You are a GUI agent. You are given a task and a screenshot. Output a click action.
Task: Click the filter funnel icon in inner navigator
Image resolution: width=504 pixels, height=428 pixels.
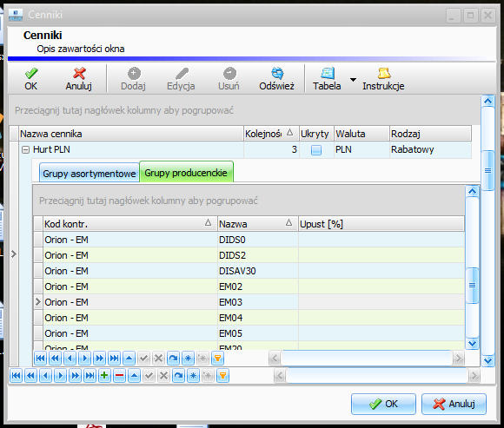(x=217, y=358)
